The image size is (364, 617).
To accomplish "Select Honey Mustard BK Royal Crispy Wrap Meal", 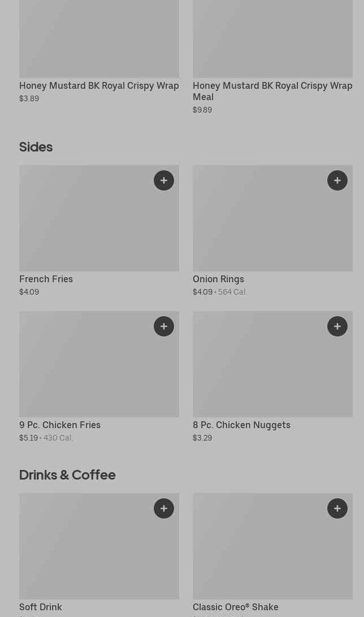I will 272,91.
